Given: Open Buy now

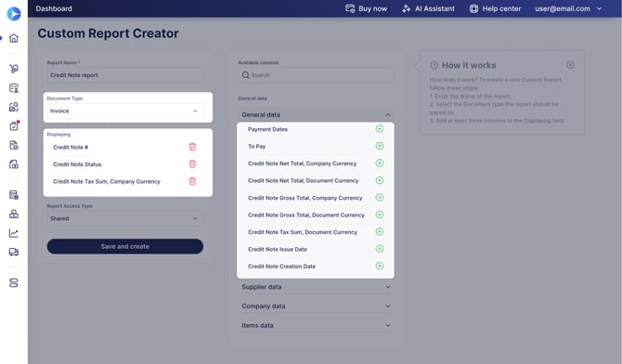Looking at the screenshot, I should tap(366, 8).
